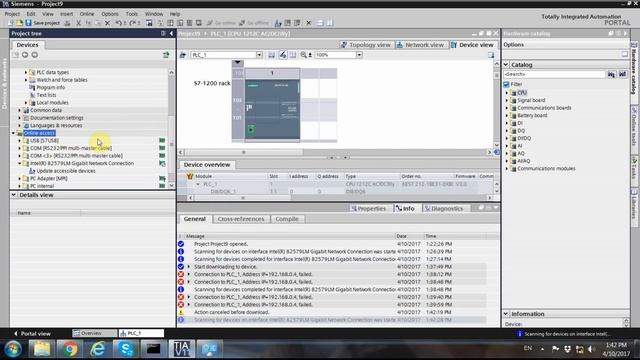Click the Go offline toolbar button
640x360 pixels.
pyautogui.click(x=253, y=23)
